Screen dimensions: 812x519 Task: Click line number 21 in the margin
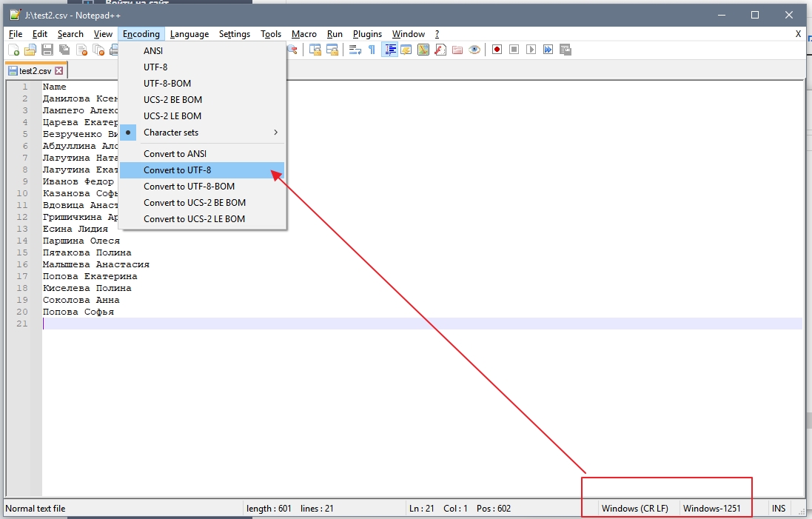point(21,324)
